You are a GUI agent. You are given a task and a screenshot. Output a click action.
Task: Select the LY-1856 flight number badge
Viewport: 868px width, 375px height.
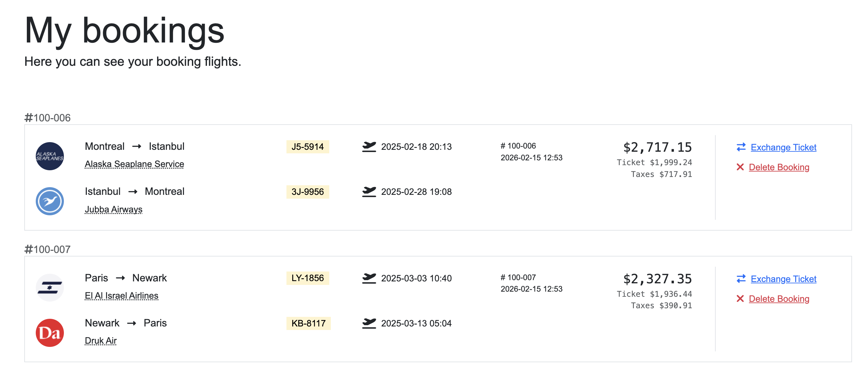point(308,278)
